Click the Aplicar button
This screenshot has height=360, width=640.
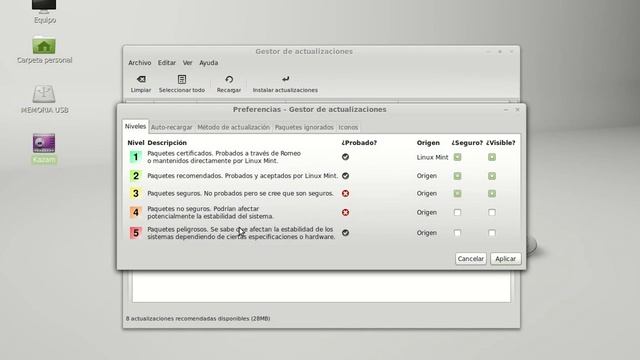click(505, 259)
